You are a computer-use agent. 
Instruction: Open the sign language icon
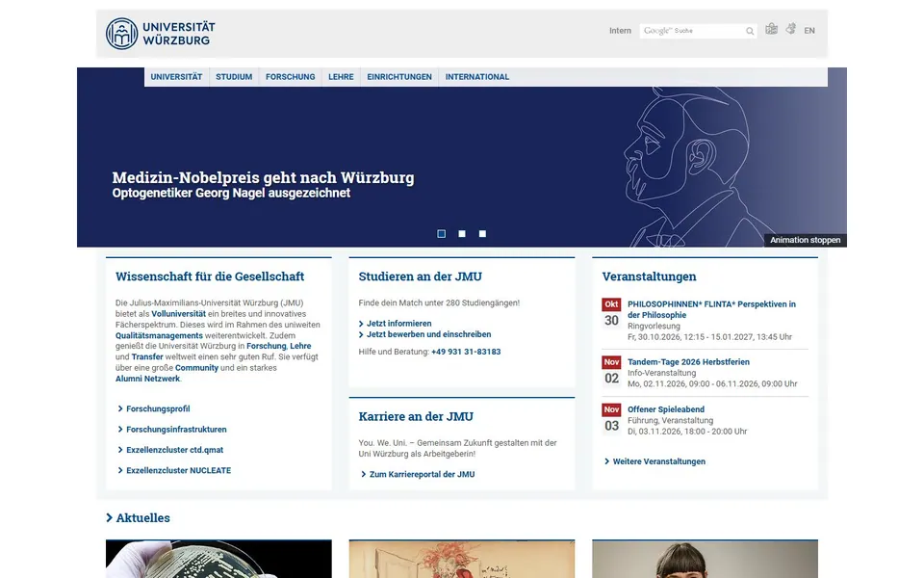click(791, 29)
